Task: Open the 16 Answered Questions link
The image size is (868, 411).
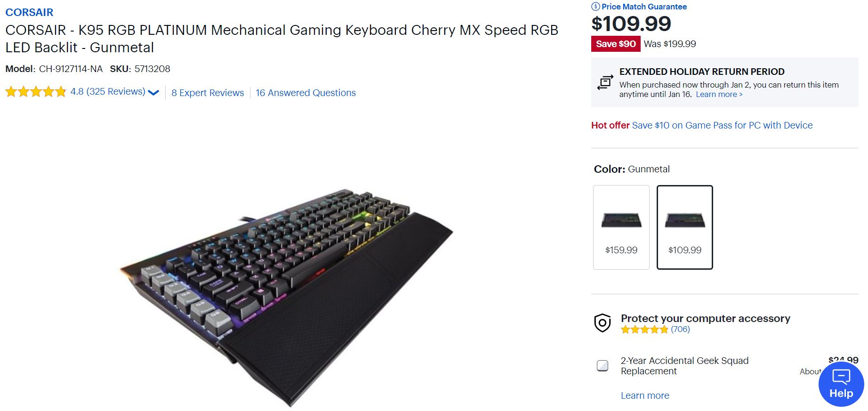Action: 305,93
